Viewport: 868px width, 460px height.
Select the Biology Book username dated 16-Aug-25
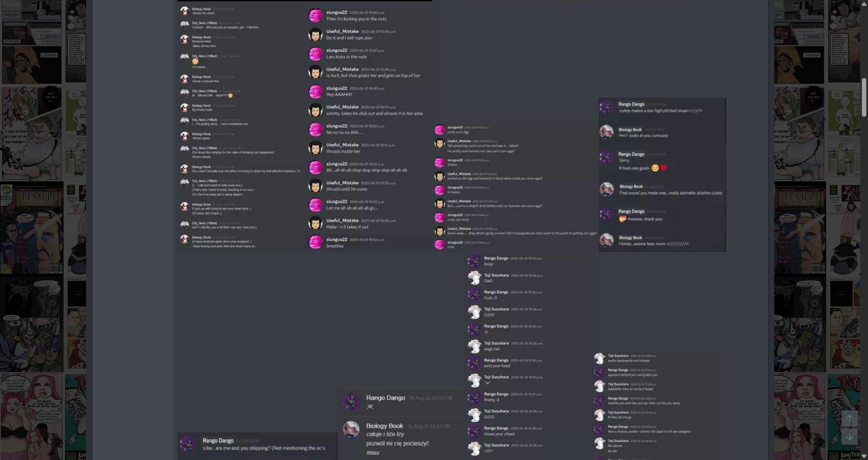click(x=384, y=426)
